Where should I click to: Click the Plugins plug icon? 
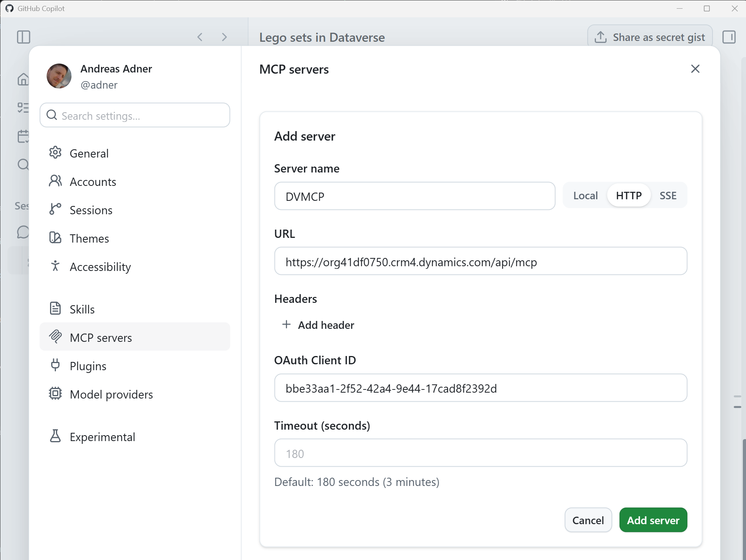coord(56,365)
